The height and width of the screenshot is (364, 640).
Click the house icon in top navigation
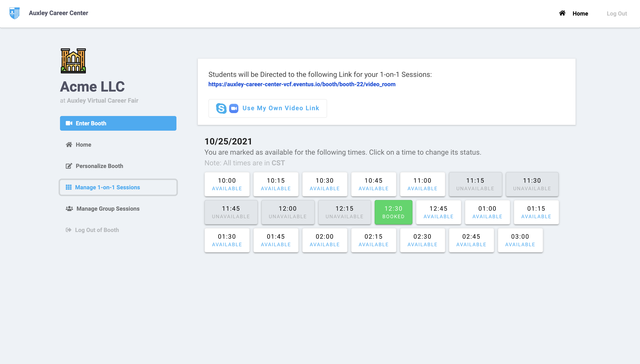coord(562,13)
